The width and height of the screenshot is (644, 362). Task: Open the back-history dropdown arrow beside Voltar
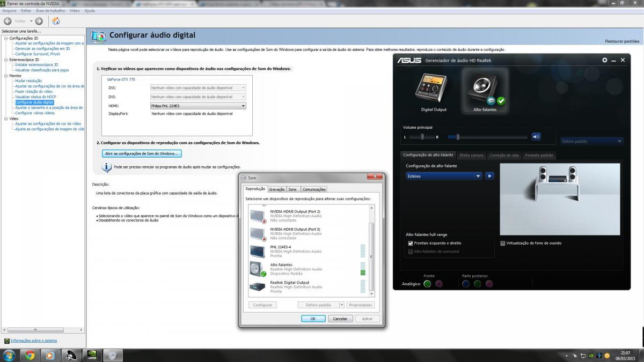click(x=31, y=21)
